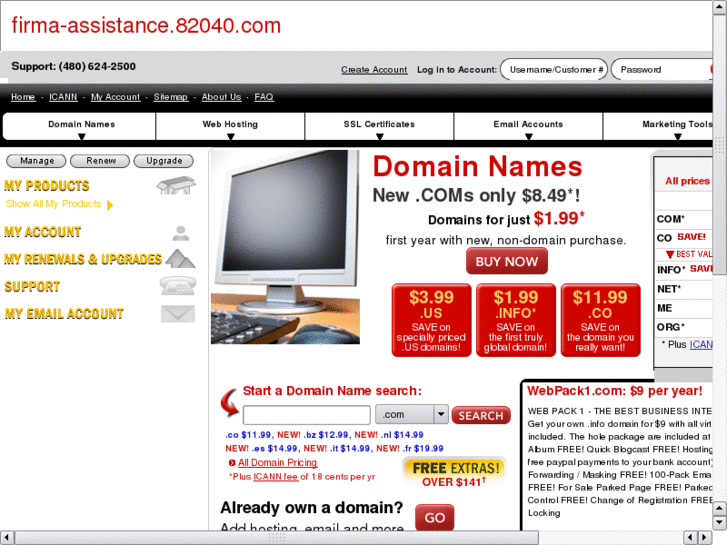Click the ORG* price row

[x=683, y=327]
